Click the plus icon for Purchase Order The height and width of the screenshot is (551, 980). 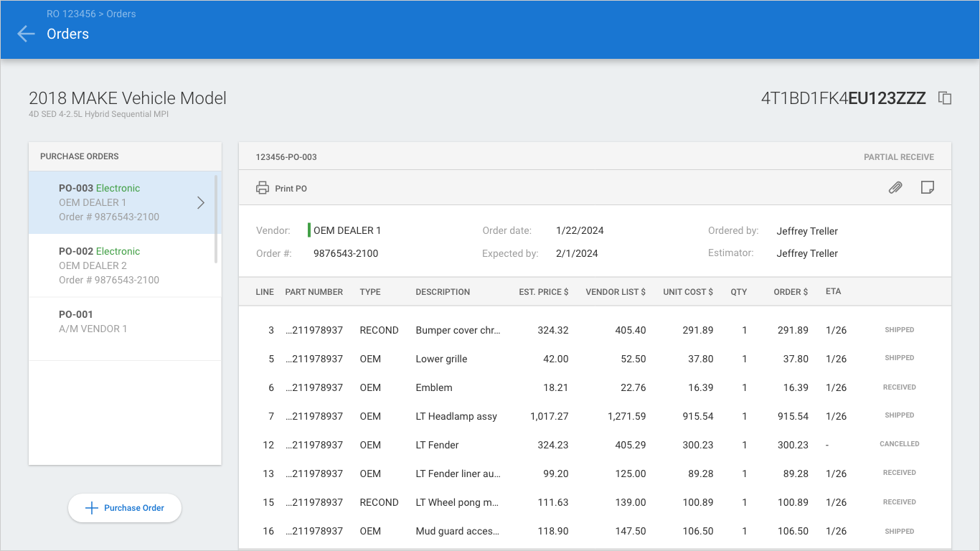tap(91, 508)
